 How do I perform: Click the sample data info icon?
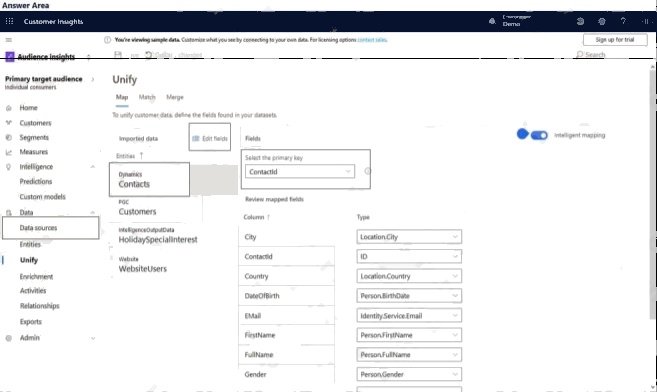tap(107, 40)
